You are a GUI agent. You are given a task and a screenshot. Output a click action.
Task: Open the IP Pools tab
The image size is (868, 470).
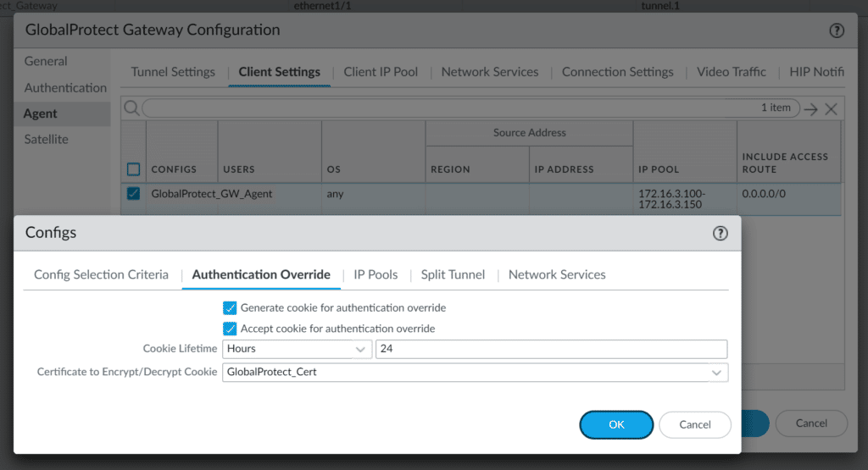[376, 274]
